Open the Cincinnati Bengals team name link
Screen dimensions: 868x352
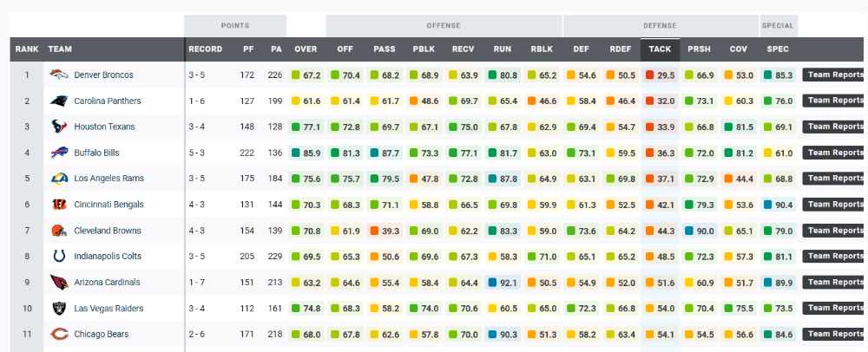pyautogui.click(x=109, y=205)
